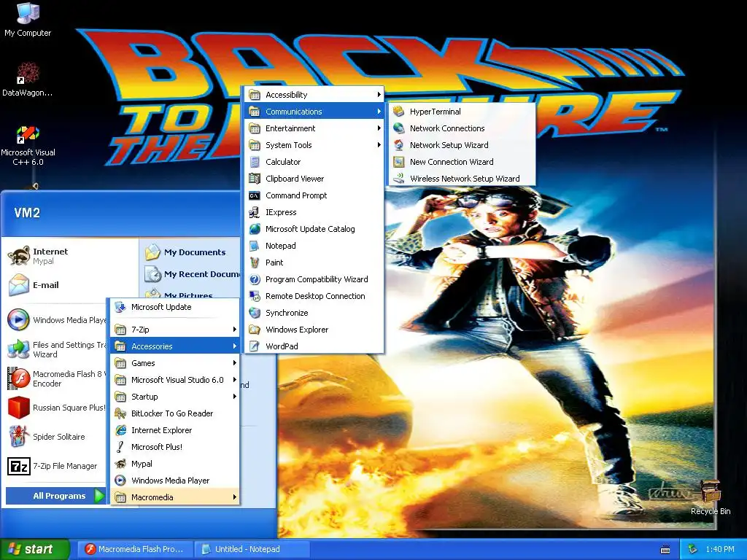This screenshot has width=747, height=560.
Task: Click the Synchronize icon
Action: [255, 313]
